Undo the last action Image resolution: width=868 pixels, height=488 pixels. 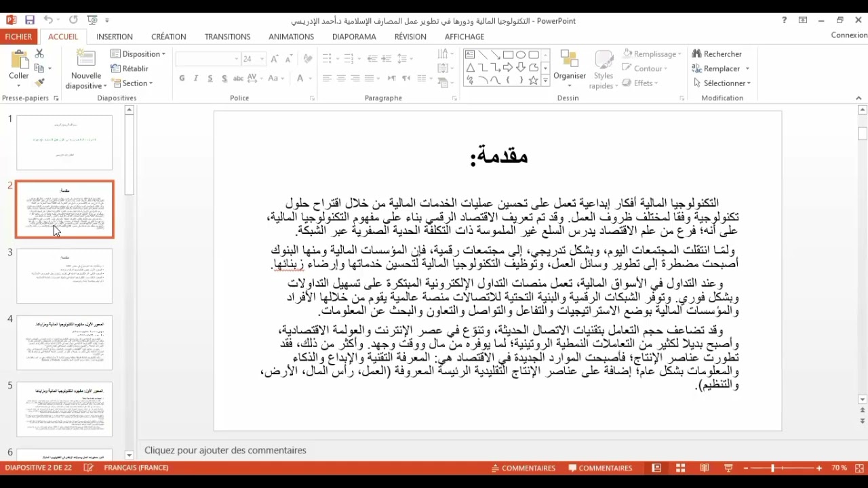coord(48,20)
